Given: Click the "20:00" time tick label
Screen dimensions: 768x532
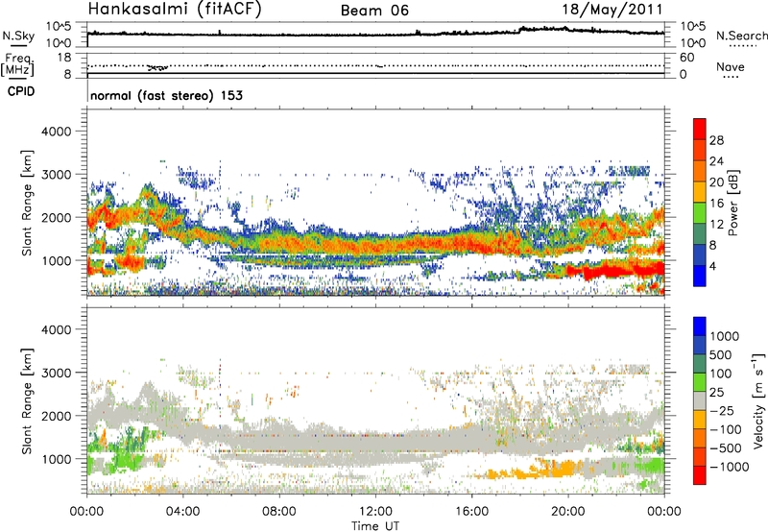Looking at the screenshot, I should pos(568,512).
